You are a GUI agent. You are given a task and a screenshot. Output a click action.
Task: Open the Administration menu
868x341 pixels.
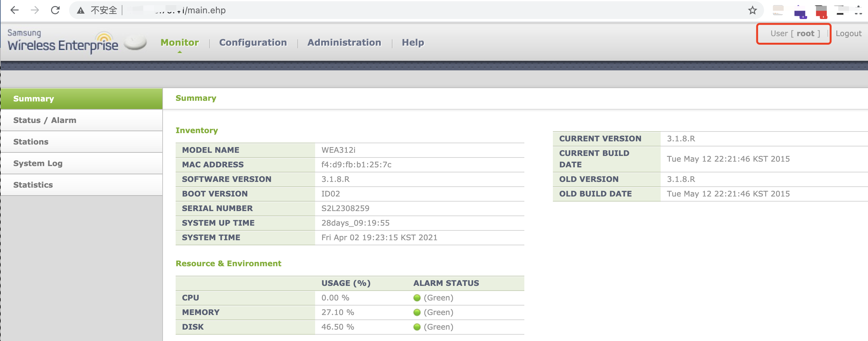(x=344, y=42)
